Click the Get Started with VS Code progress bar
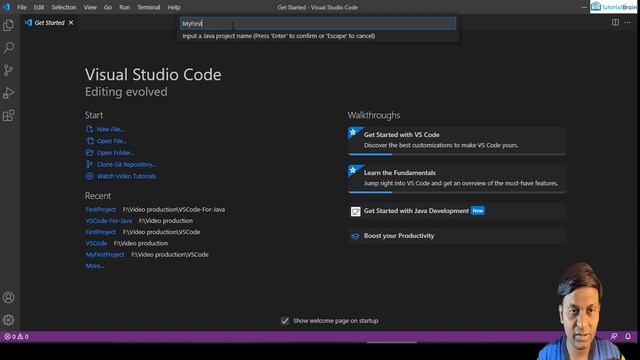Screen dimensions: 640x360 coord(457,154)
